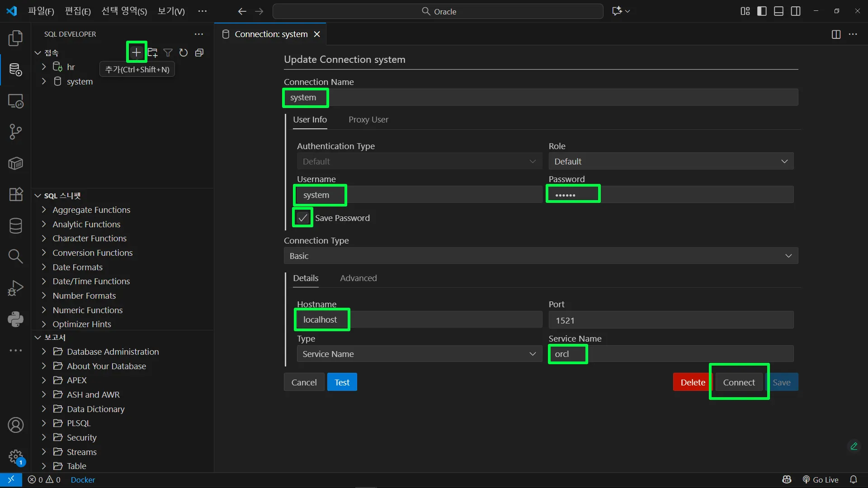
Task: Click the add new connection plus icon
Action: point(136,52)
